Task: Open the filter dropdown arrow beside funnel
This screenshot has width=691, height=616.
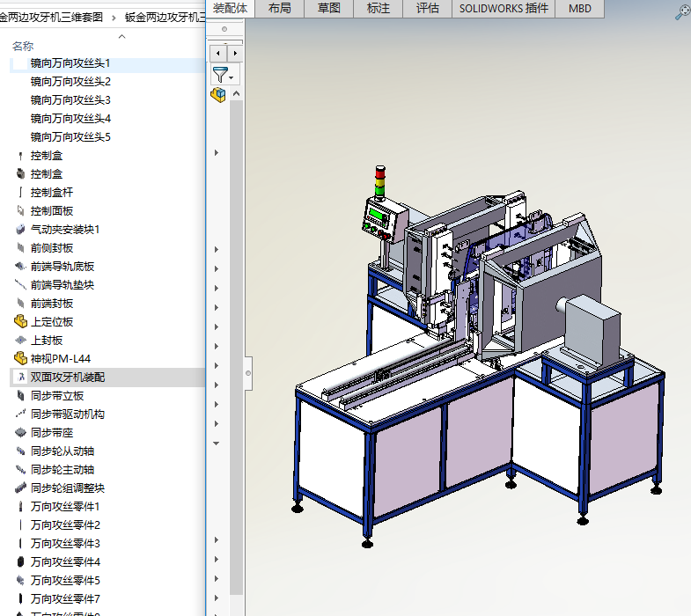Action: (232, 77)
